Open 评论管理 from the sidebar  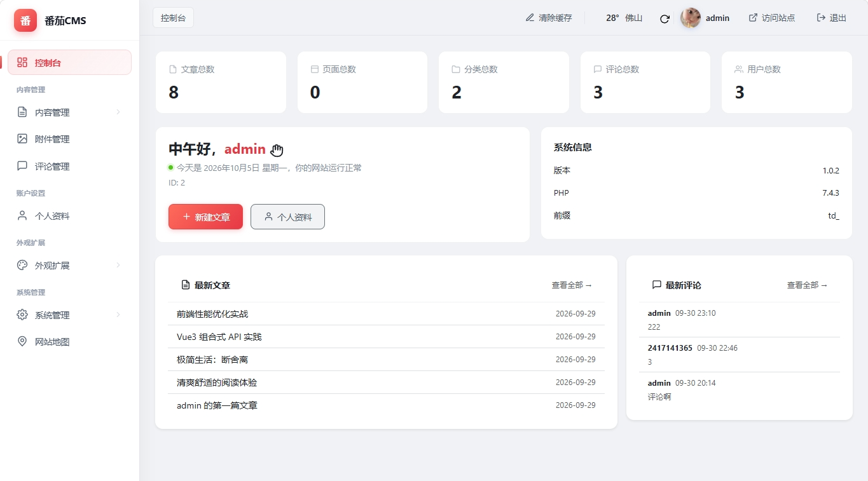(x=69, y=166)
